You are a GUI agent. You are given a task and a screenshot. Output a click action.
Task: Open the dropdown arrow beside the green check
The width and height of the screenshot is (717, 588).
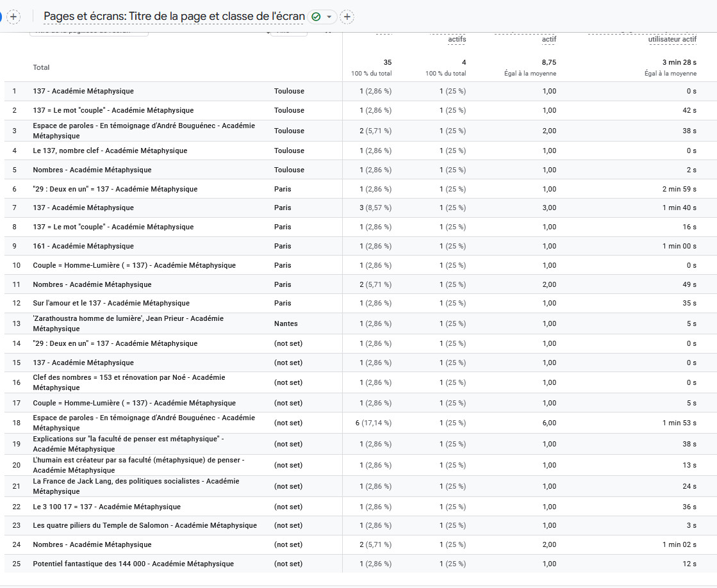pyautogui.click(x=329, y=17)
